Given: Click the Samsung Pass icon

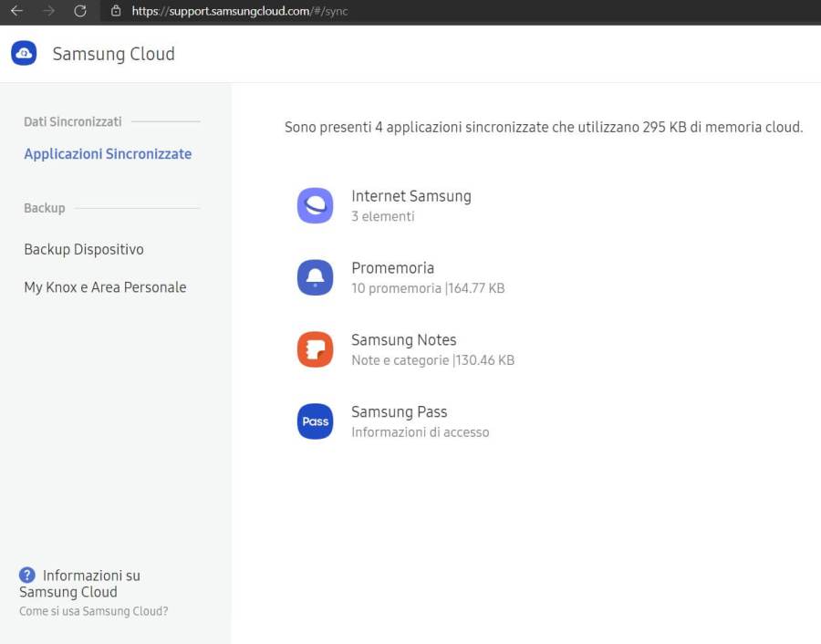Looking at the screenshot, I should [315, 421].
